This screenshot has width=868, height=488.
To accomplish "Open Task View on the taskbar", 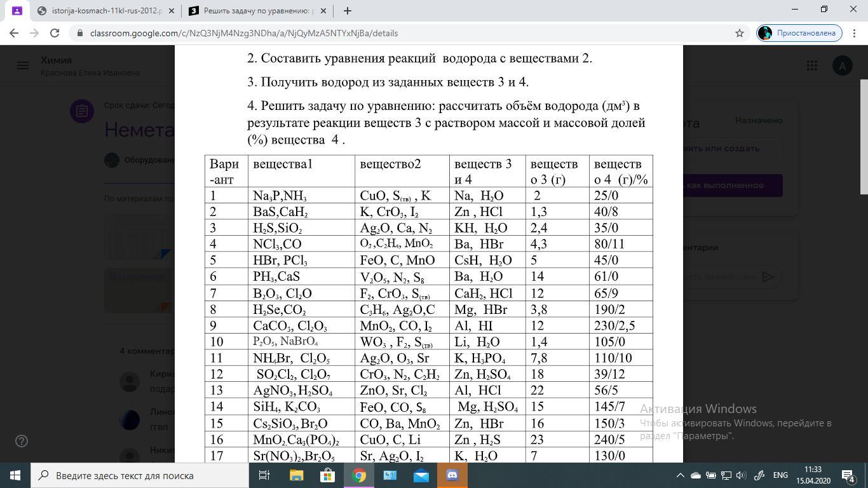I will pyautogui.click(x=264, y=475).
